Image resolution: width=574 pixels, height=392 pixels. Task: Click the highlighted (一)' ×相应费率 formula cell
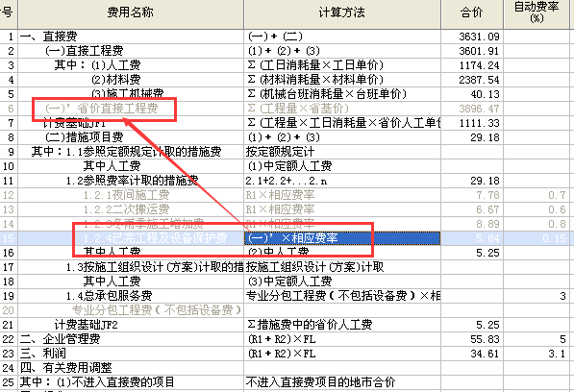click(342, 238)
